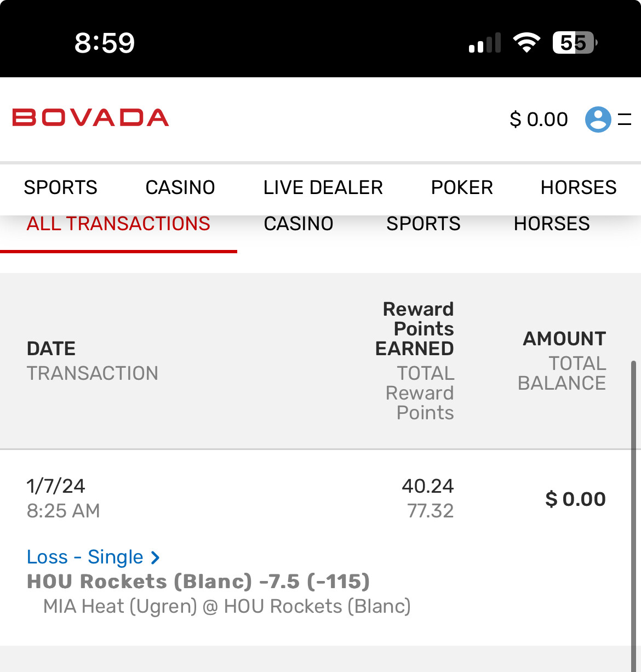
Task: Open LIVE DEALER in the main navigation
Action: (323, 187)
